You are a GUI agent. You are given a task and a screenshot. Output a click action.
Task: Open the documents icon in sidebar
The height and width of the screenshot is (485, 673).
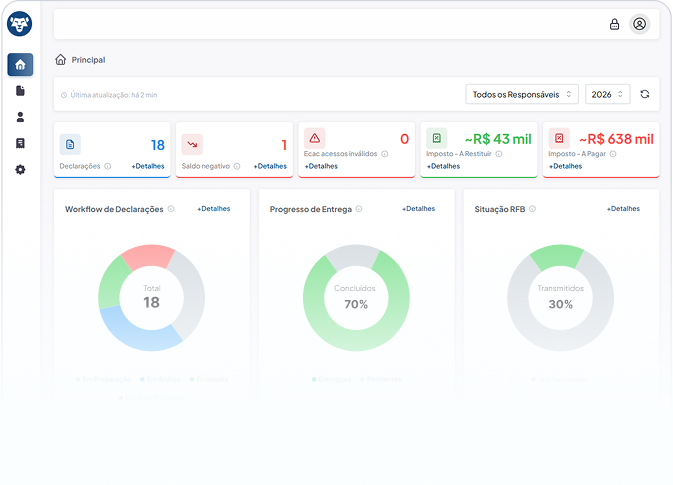(x=20, y=91)
